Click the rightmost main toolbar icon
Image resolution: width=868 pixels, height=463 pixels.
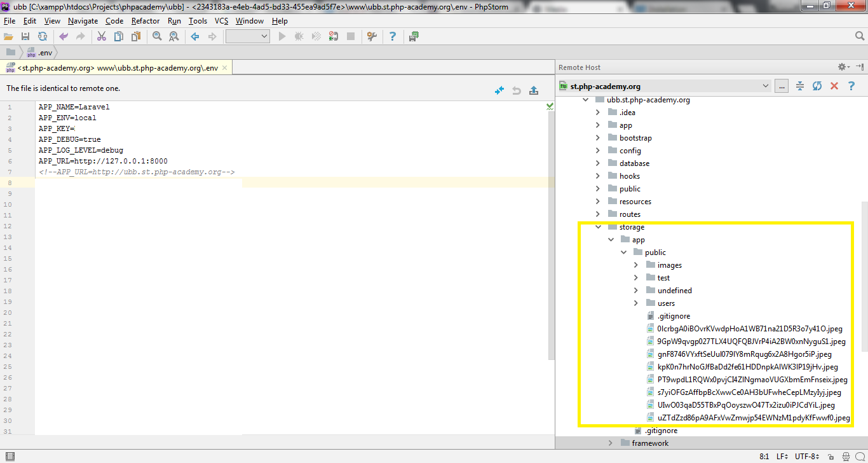(x=414, y=37)
